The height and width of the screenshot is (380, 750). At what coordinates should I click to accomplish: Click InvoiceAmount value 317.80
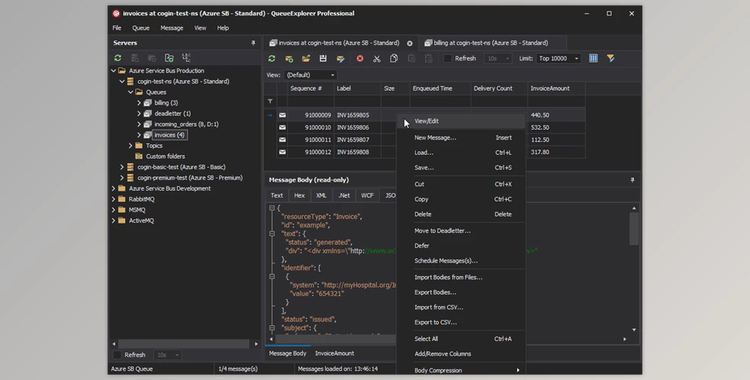pos(540,152)
